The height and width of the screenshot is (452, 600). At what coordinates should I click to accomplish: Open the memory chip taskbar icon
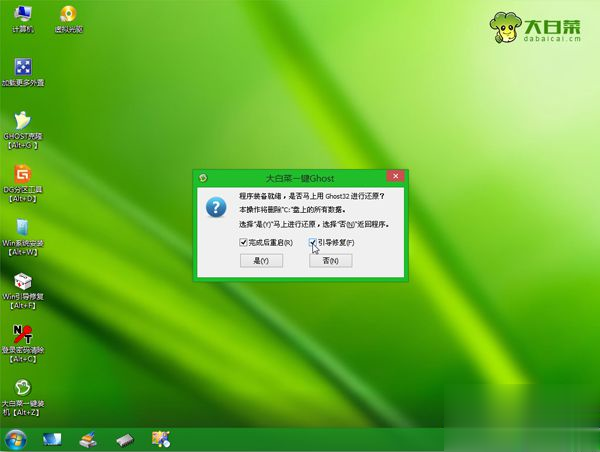[x=125, y=440]
